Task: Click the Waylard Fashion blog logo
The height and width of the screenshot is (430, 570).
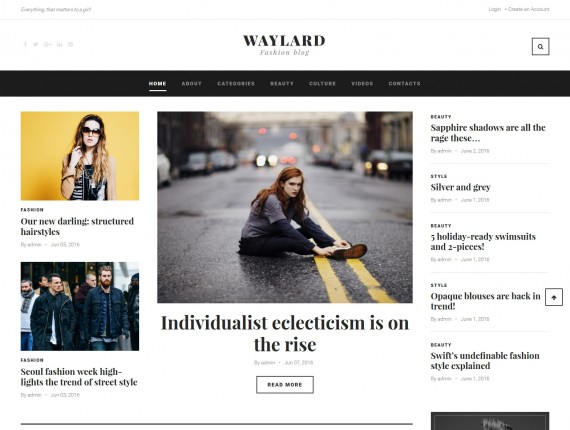Action: point(284,45)
